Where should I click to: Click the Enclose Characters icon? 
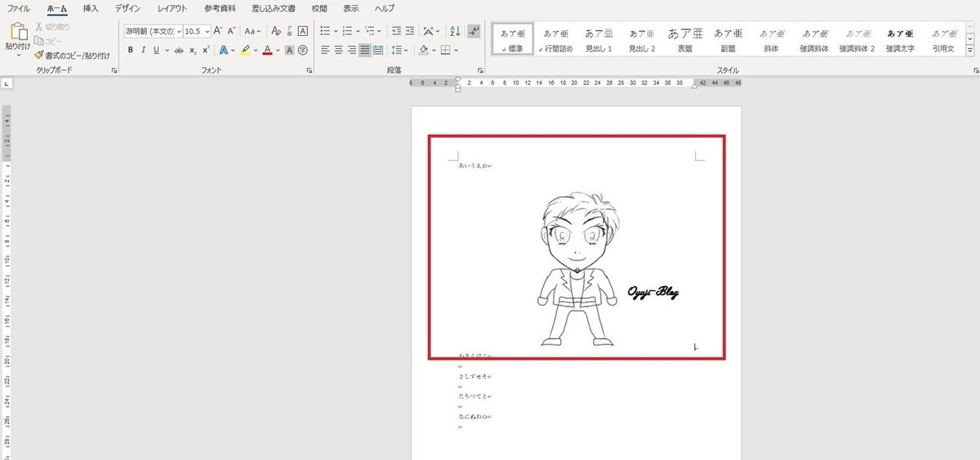pos(303,50)
